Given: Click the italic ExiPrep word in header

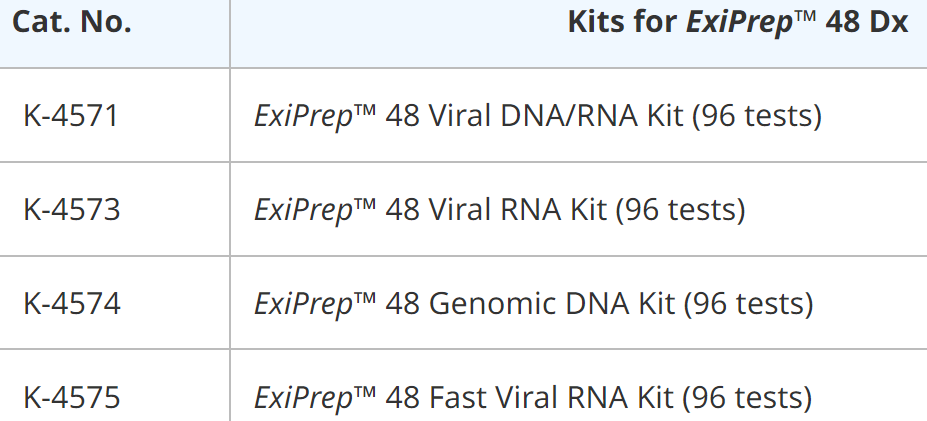Looking at the screenshot, I should 738,23.
